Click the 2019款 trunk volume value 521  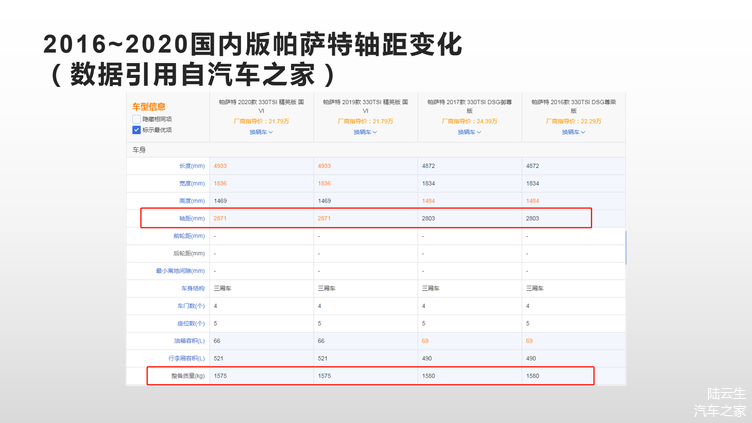click(322, 358)
